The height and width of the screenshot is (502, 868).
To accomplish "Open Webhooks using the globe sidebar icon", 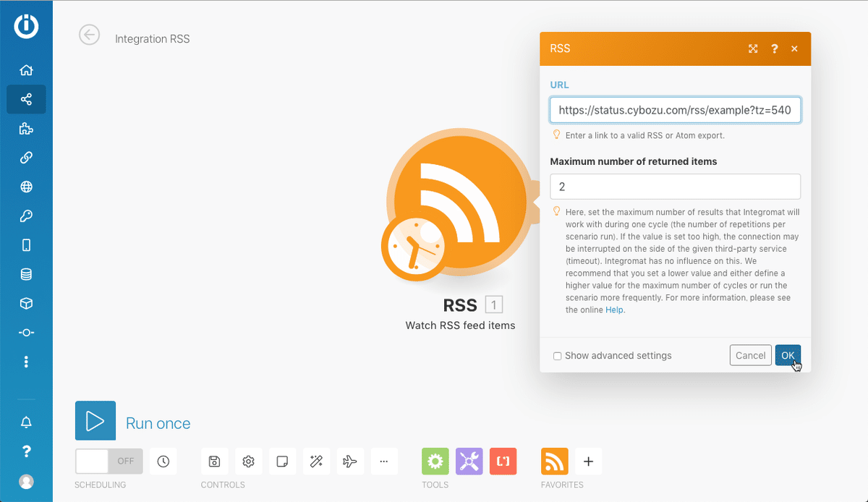I will (x=26, y=186).
